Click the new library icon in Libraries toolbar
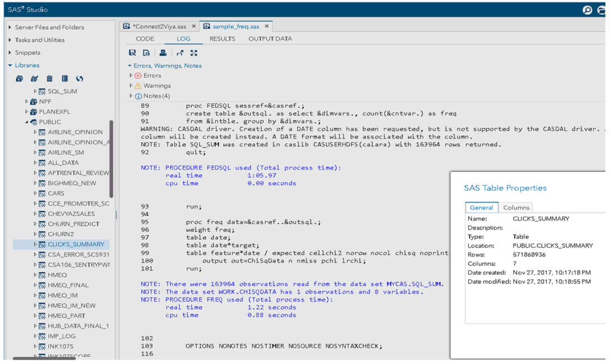 (19, 79)
